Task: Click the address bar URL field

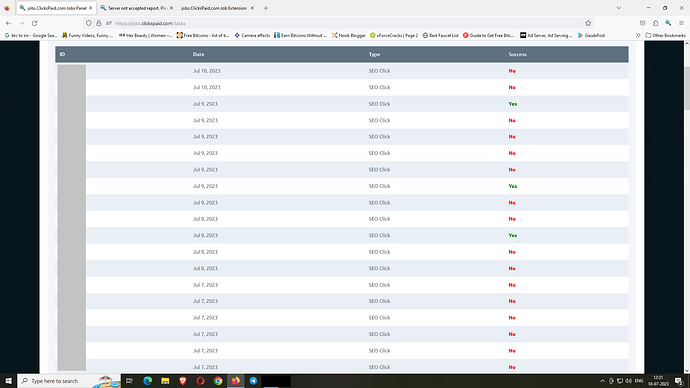Action: 343,23
